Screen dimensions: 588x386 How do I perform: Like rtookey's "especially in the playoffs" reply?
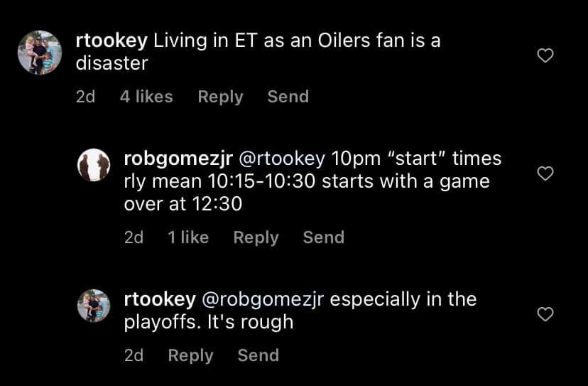545,314
